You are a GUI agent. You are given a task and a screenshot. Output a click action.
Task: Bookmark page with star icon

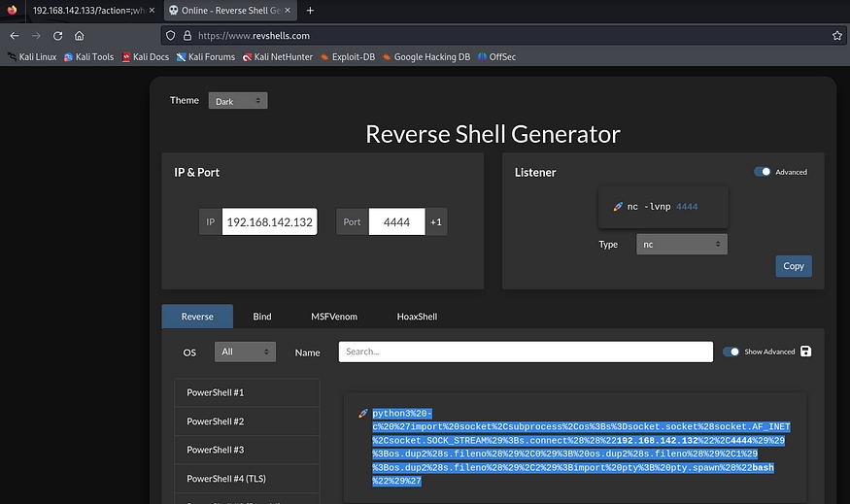point(836,35)
